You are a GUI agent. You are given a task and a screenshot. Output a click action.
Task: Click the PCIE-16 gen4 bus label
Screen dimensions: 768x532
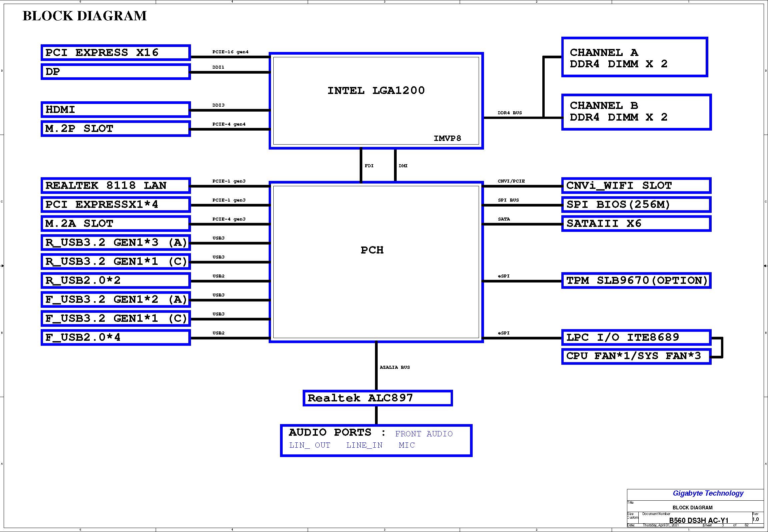[230, 52]
